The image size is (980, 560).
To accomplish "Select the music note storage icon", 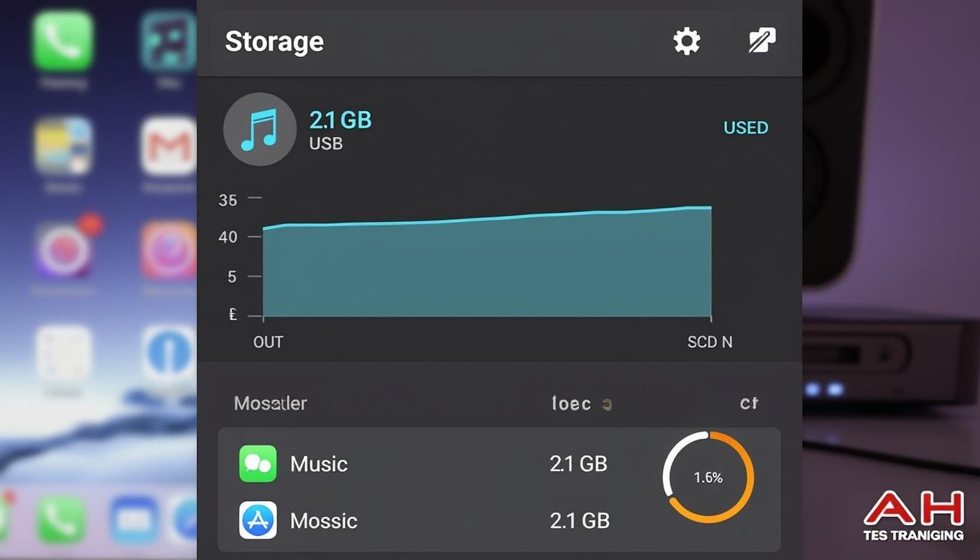I will coord(260,129).
